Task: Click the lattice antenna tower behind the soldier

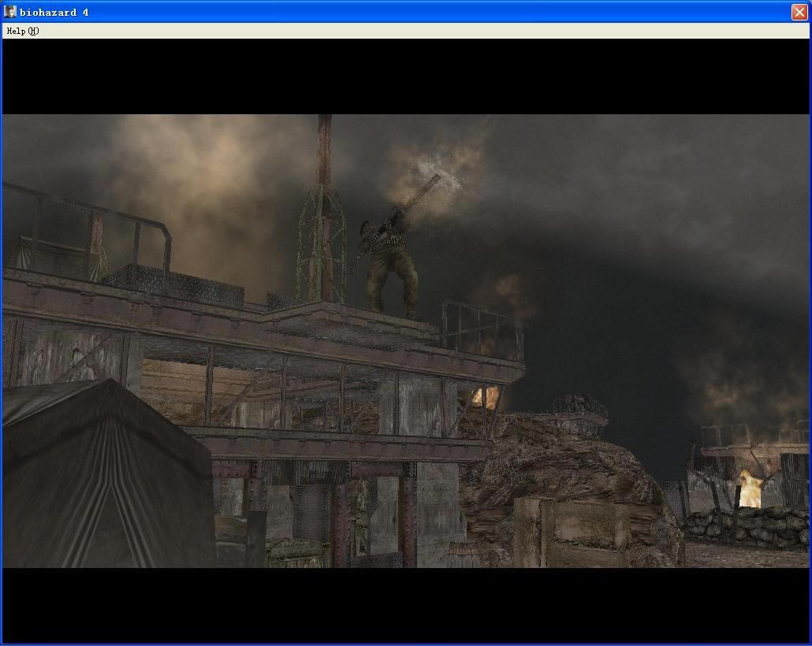Action: tap(322, 236)
